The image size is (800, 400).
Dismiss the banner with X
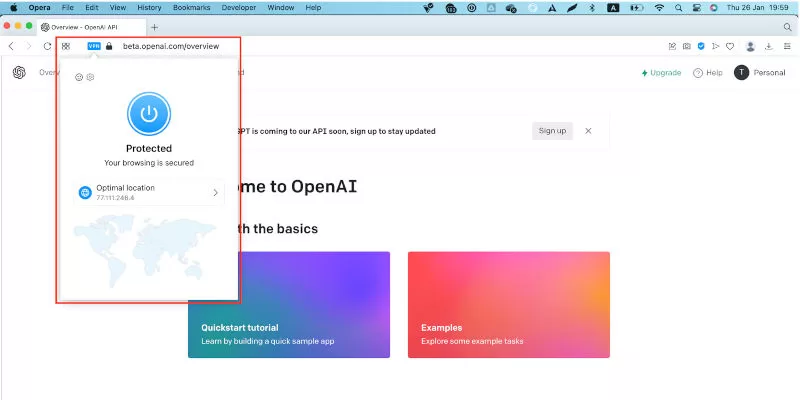click(588, 131)
